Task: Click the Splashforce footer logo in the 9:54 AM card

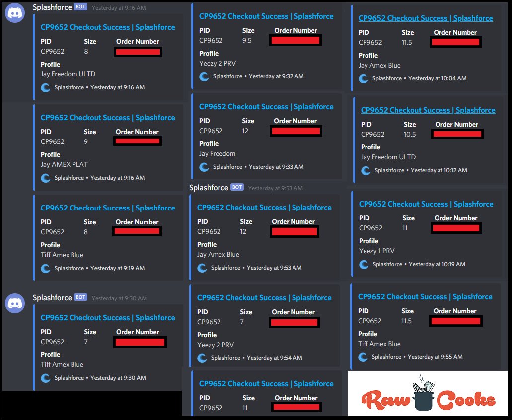Action: point(202,358)
